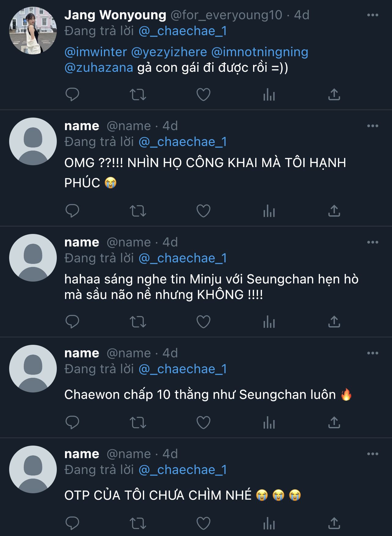The height and width of the screenshot is (536, 392).
Task: Share the Minju với Seungchan tweet
Action: click(x=334, y=322)
